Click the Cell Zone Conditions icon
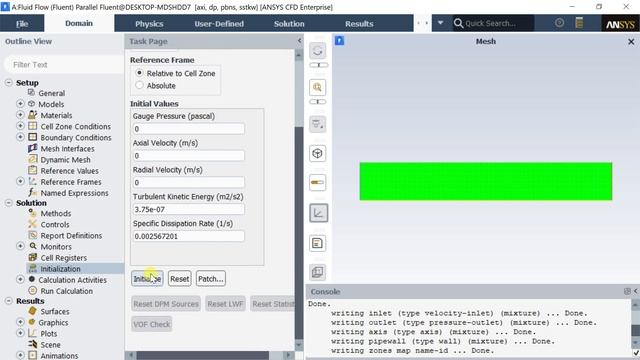Viewport: 640px width, 360px height. (x=33, y=126)
